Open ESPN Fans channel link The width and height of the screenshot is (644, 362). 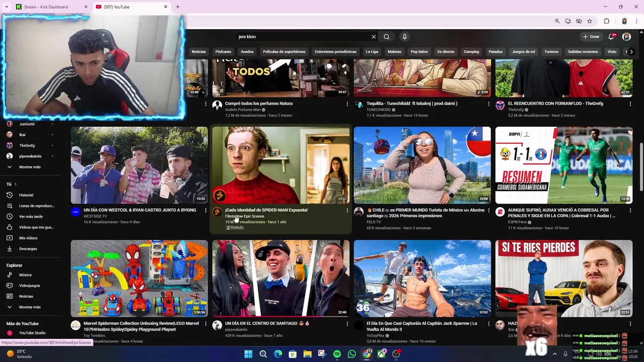click(x=519, y=222)
